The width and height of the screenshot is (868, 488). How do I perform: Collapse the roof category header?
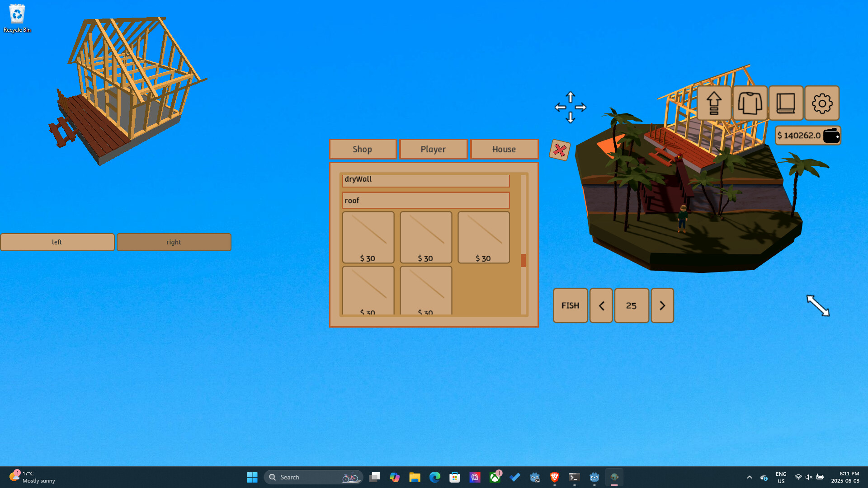pos(425,201)
